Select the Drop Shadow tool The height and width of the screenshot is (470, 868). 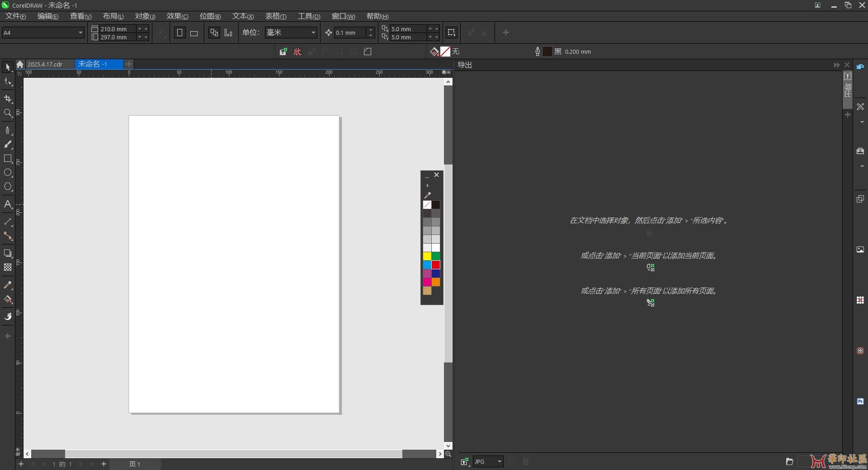click(x=8, y=253)
